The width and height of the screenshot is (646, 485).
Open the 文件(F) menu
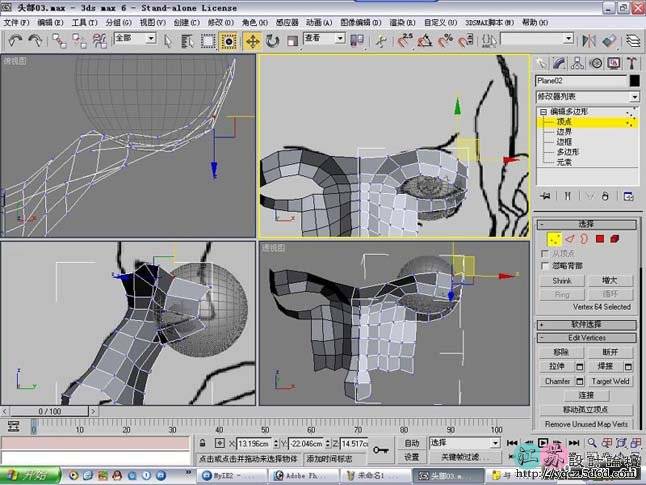[x=16, y=22]
